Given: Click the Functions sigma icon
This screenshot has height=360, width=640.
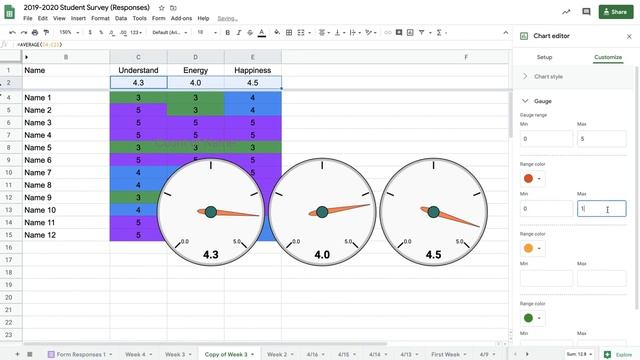Looking at the screenshot, I should tap(439, 32).
